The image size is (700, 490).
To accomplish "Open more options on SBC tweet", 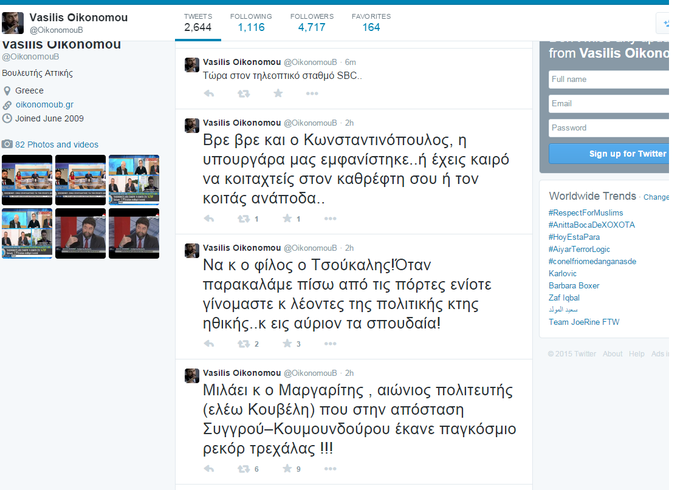I will [x=312, y=93].
